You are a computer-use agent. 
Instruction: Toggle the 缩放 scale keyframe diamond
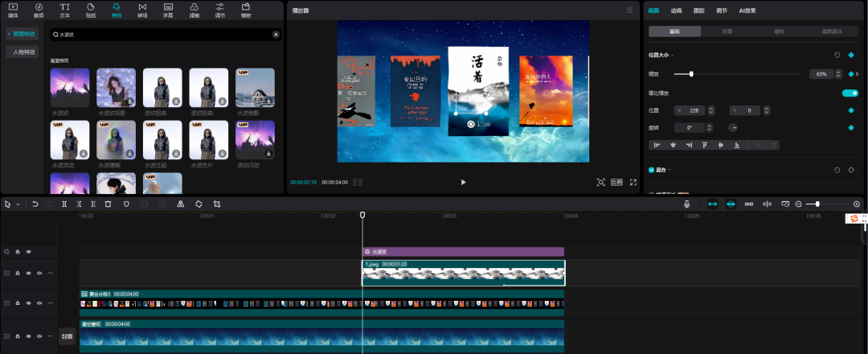851,74
